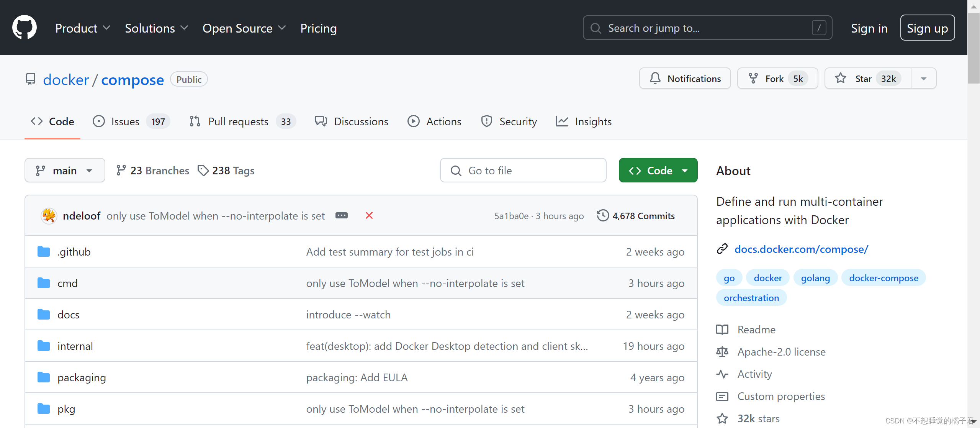Switch to the Pull requests tab
The image size is (980, 428).
(x=242, y=121)
